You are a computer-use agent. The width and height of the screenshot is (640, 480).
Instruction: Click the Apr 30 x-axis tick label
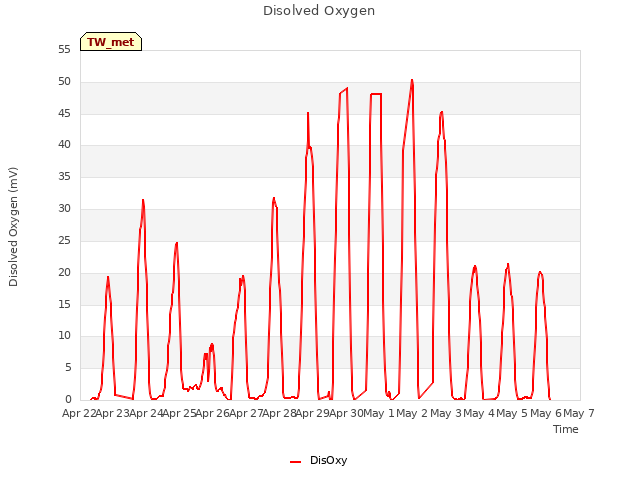[x=346, y=413]
